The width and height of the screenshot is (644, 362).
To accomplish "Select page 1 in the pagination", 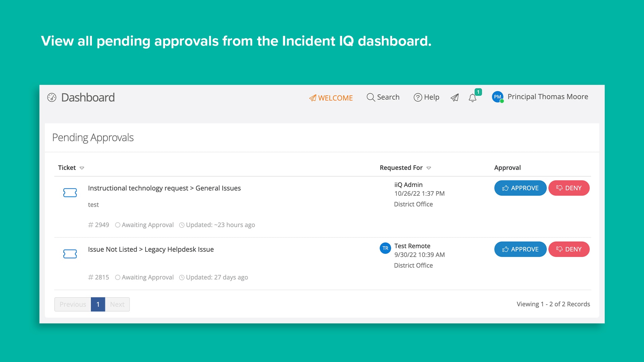I will [98, 304].
